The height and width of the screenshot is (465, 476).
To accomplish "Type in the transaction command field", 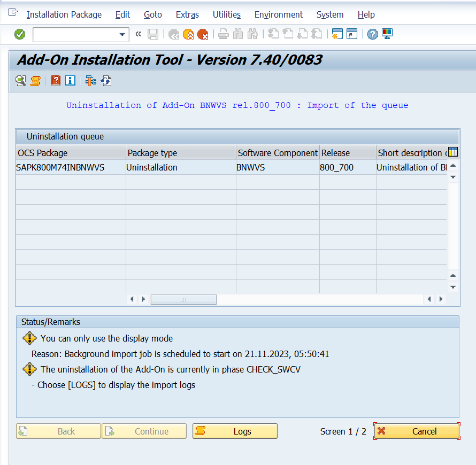I will pyautogui.click(x=75, y=35).
